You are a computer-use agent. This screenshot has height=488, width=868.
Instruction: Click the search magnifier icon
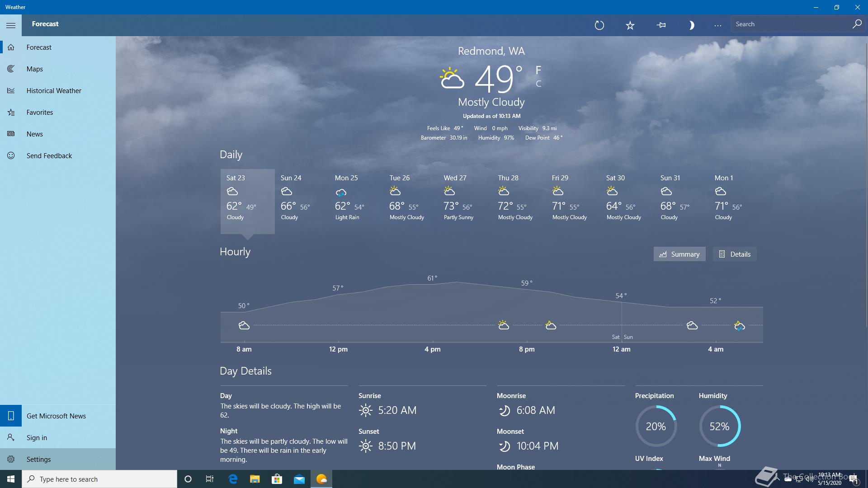pyautogui.click(x=857, y=24)
